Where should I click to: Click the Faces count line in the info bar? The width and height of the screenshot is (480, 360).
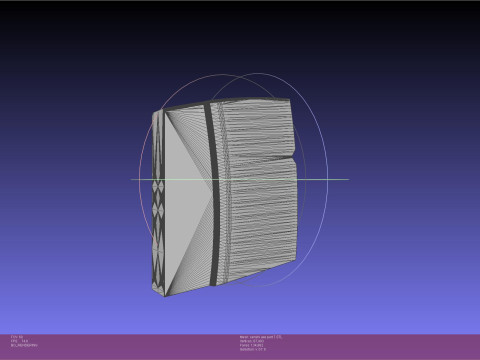[x=252, y=345]
